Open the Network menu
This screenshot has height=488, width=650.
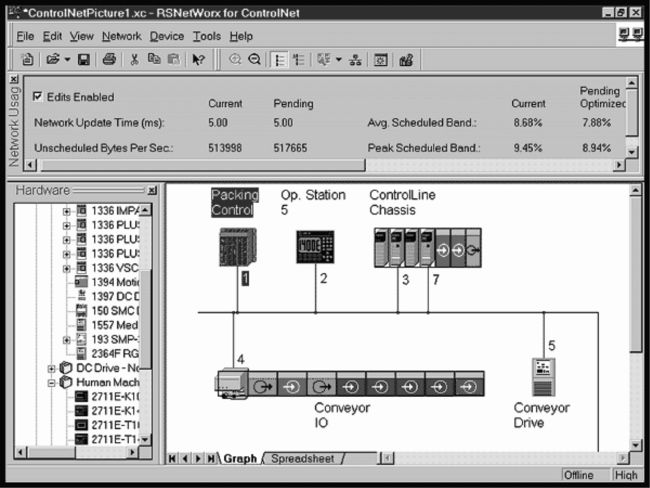pos(121,36)
